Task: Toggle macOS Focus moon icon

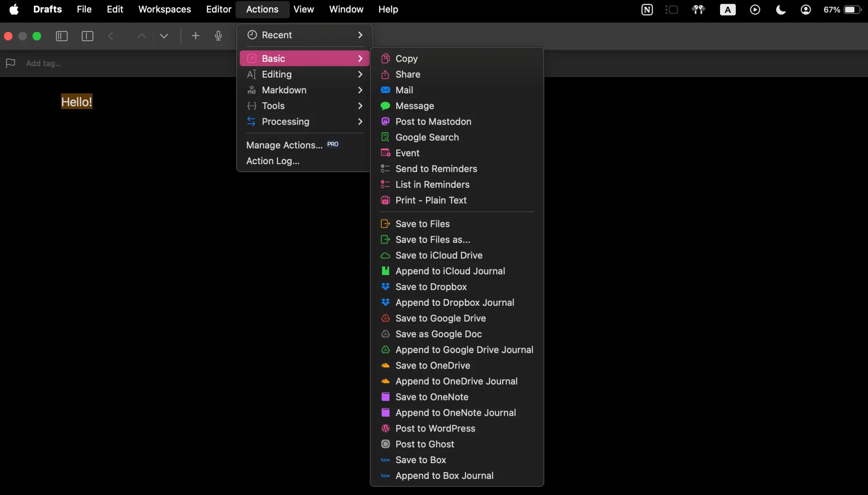Action: click(x=781, y=9)
